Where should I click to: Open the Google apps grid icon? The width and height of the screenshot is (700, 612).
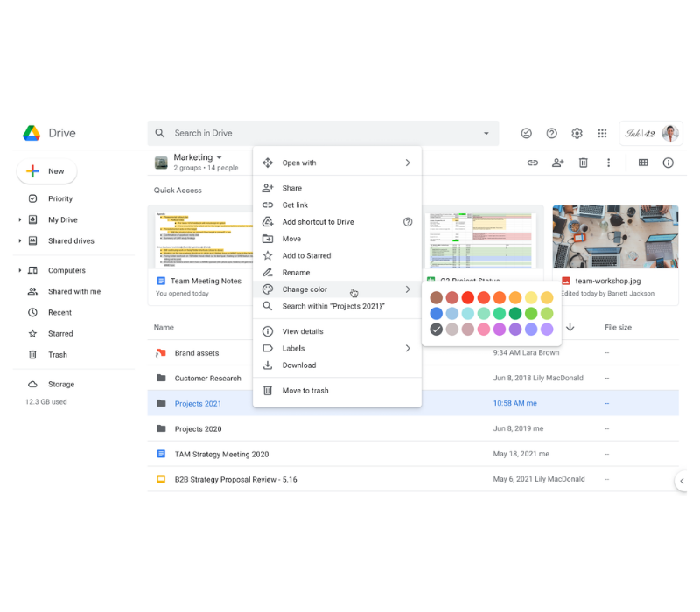click(x=602, y=134)
